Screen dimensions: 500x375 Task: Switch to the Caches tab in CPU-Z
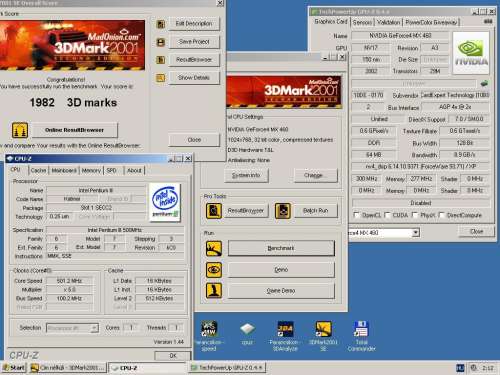(38, 170)
